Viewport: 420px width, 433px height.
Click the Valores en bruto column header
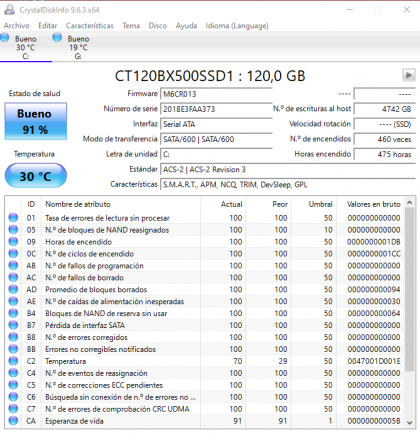coord(370,204)
